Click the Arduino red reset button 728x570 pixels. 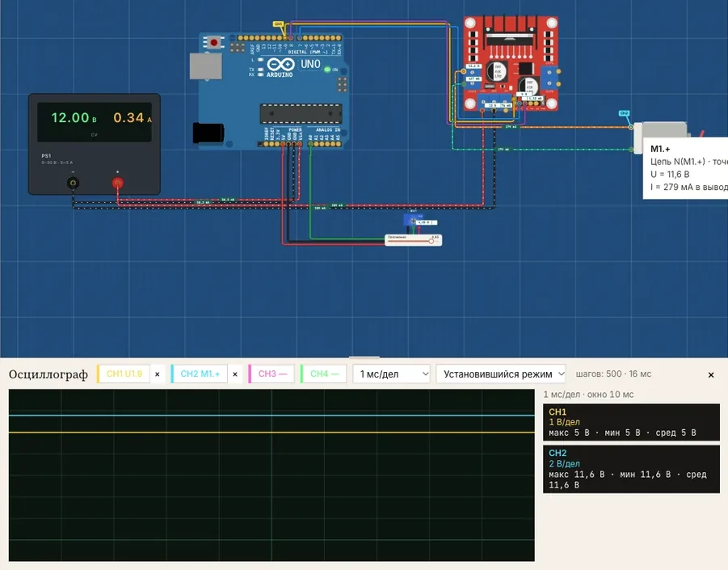point(213,43)
